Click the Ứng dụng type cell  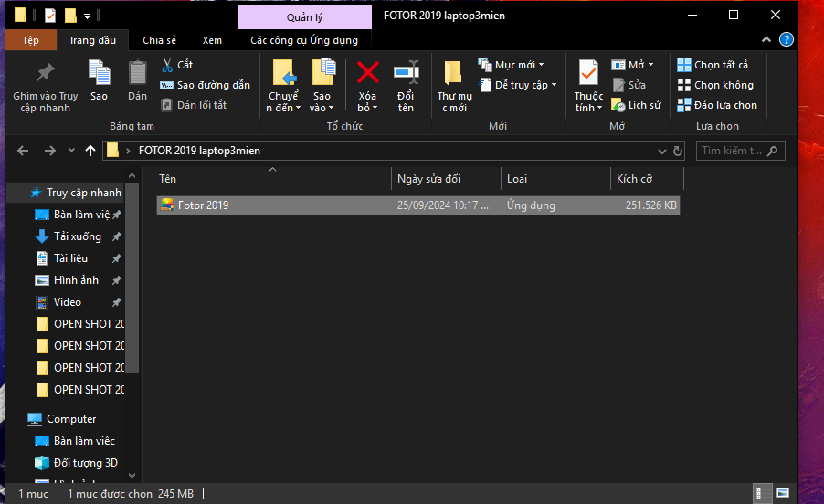531,205
